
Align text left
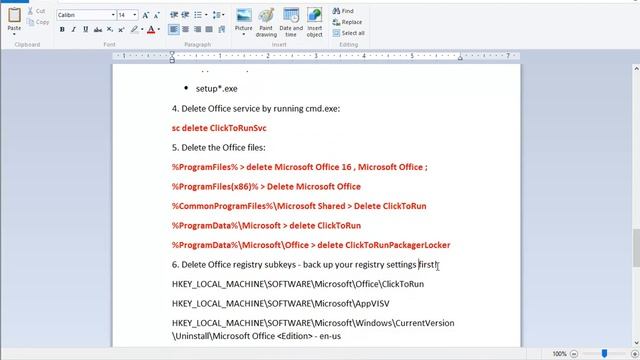pyautogui.click(x=174, y=29)
